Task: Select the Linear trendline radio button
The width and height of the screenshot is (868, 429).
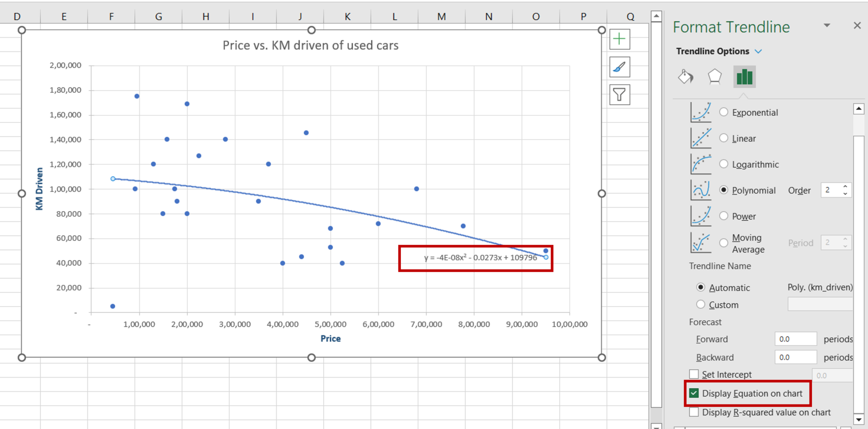Action: coord(723,138)
